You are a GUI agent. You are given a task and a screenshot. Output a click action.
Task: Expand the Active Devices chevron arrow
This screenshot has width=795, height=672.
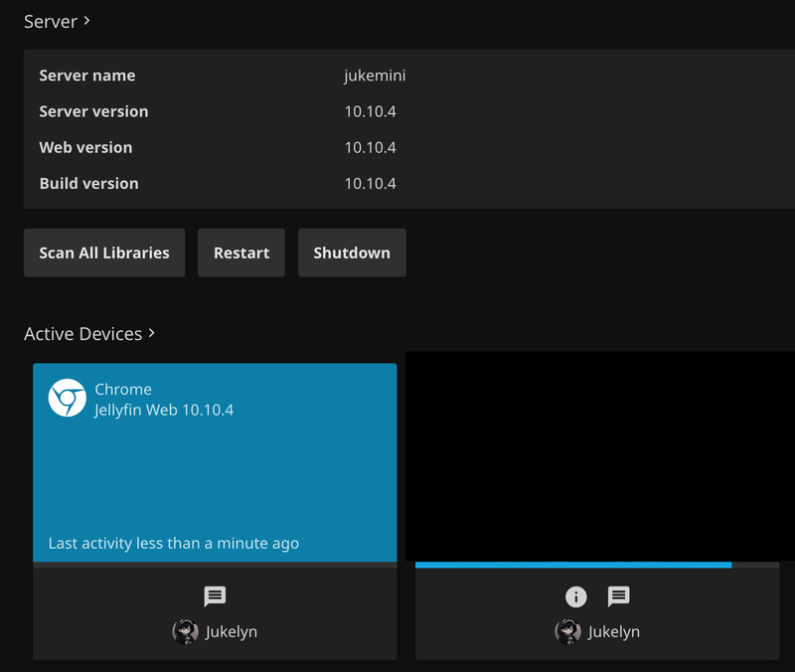pyautogui.click(x=151, y=333)
